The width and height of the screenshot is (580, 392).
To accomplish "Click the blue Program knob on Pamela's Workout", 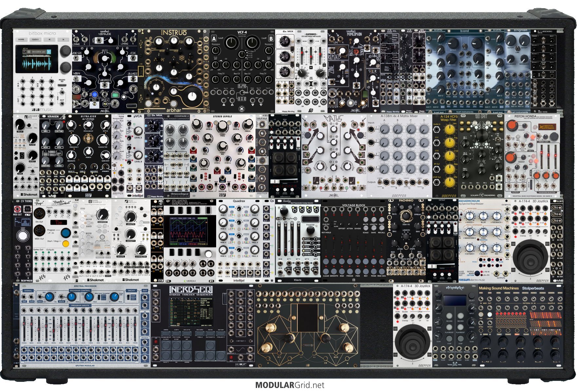I will [x=65, y=233].
